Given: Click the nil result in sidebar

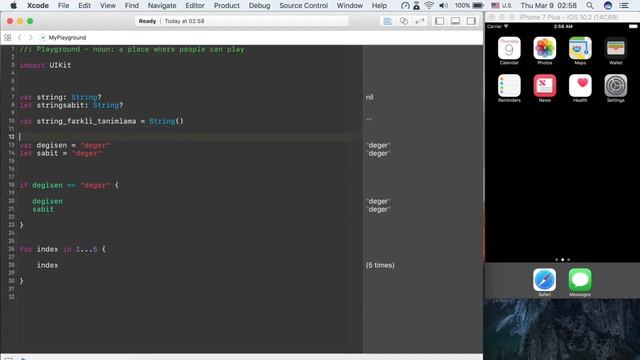Looking at the screenshot, I should [x=369, y=97].
